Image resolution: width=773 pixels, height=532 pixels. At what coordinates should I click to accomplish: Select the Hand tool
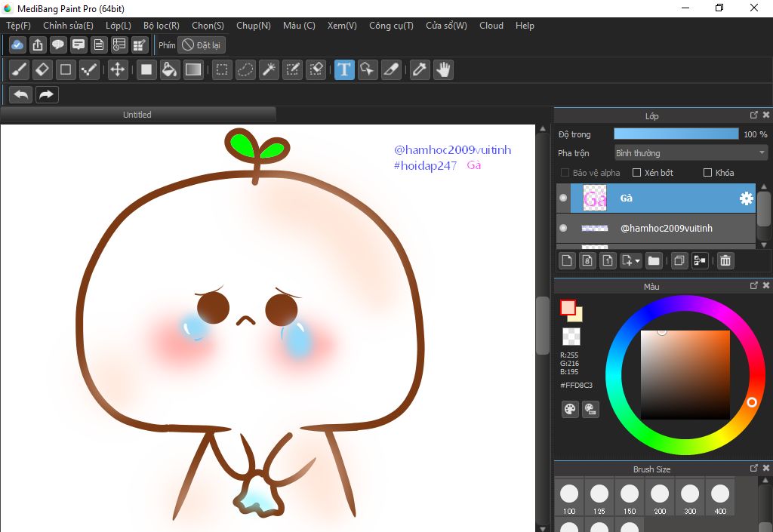point(443,69)
